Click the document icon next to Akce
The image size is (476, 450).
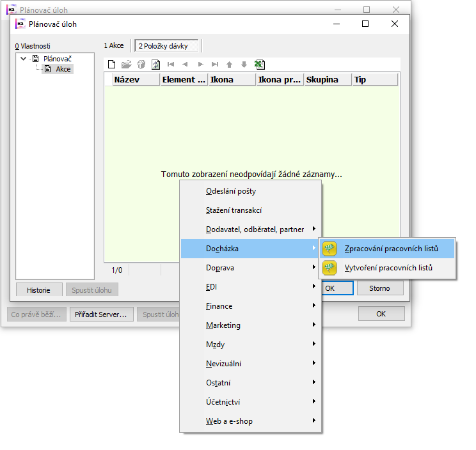(48, 69)
